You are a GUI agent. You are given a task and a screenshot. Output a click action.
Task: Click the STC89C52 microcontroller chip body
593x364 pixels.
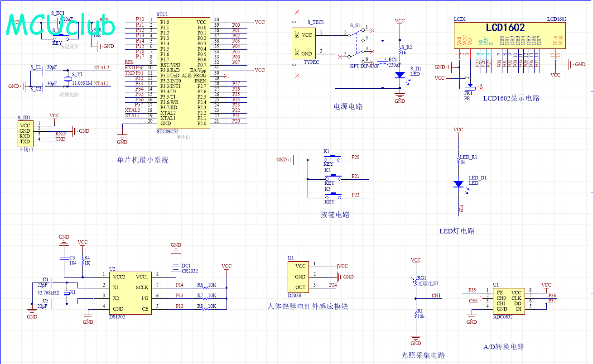point(183,72)
